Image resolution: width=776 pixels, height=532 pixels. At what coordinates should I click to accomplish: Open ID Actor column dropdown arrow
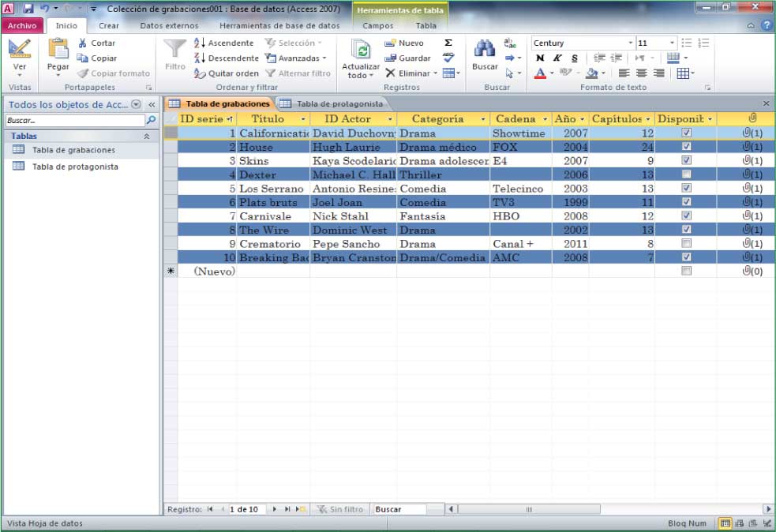(x=390, y=119)
